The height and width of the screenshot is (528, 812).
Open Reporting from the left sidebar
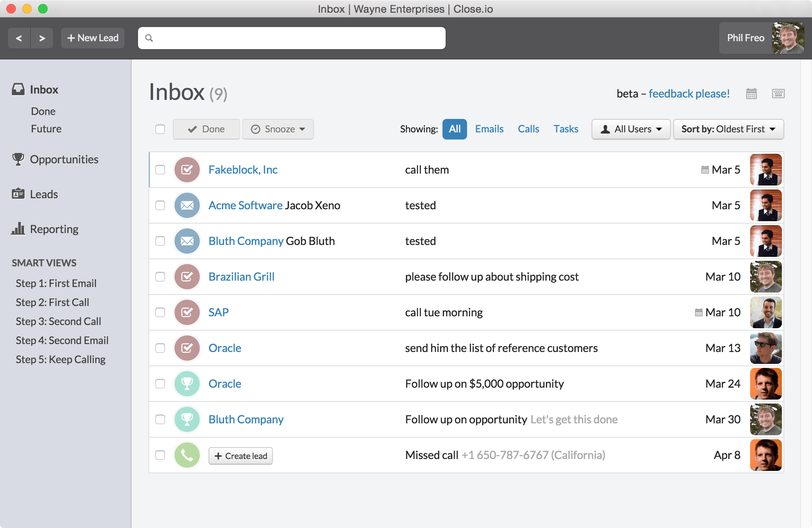[x=54, y=229]
